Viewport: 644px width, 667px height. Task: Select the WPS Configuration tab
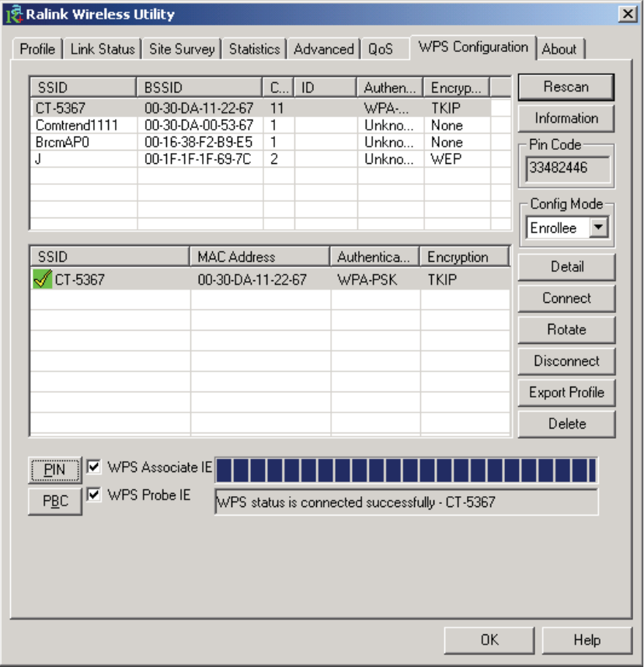(473, 47)
